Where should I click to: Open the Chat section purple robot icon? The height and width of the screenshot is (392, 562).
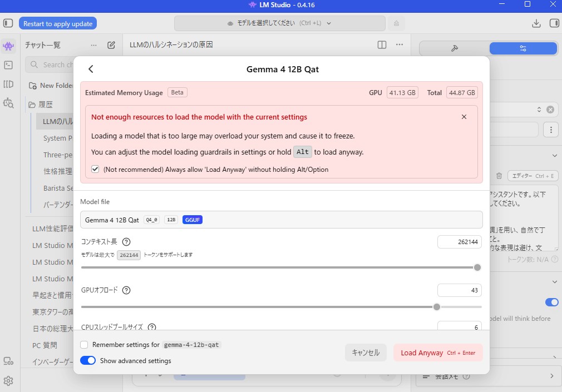tap(8, 46)
